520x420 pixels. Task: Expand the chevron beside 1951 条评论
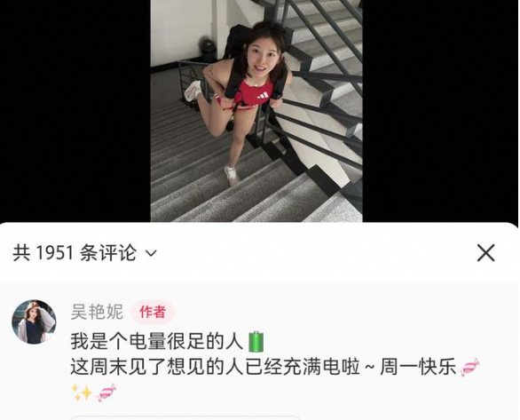coord(151,253)
